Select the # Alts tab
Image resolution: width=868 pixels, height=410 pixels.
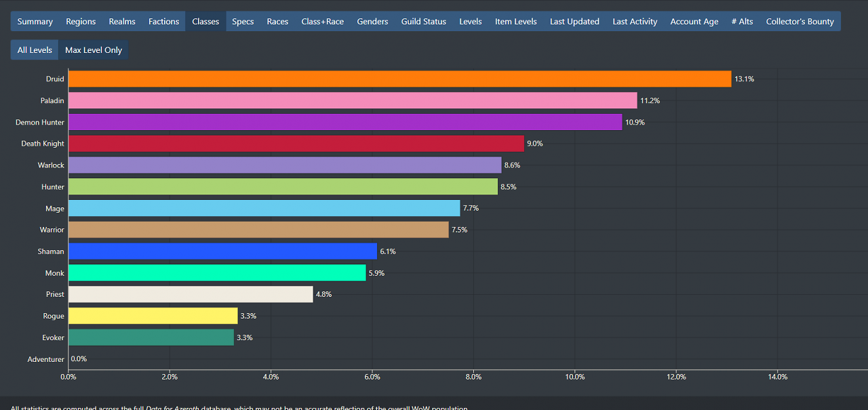point(742,21)
